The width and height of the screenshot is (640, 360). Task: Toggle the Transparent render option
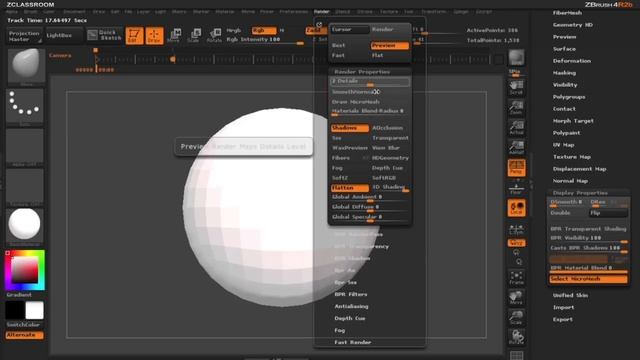pos(390,138)
